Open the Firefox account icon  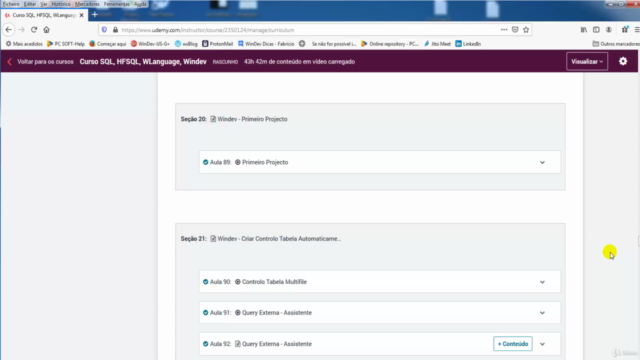pyautogui.click(x=609, y=30)
